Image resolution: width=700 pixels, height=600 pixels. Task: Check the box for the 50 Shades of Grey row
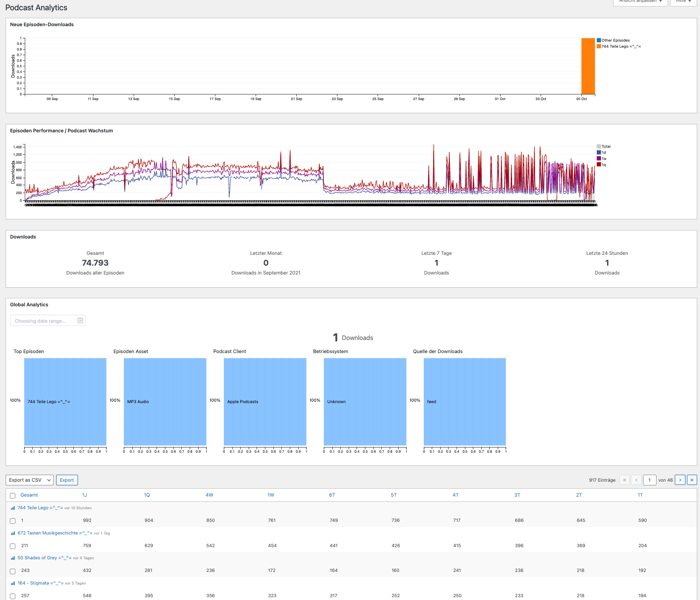[13, 571]
